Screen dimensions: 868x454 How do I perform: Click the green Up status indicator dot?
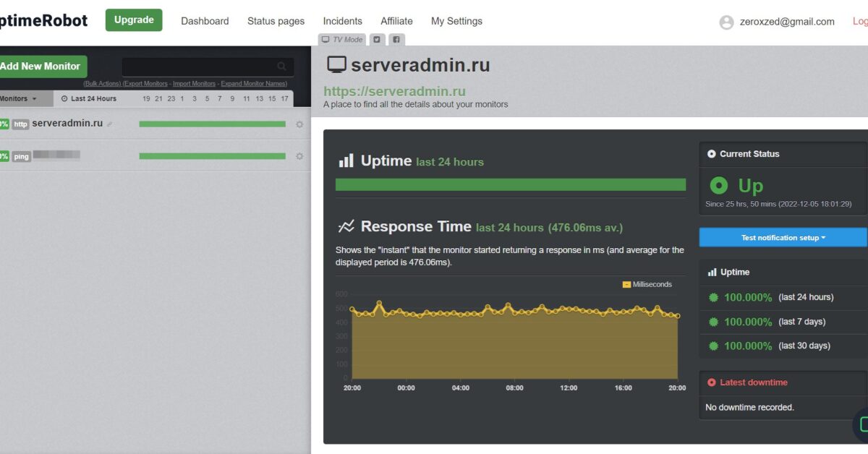pyautogui.click(x=718, y=185)
